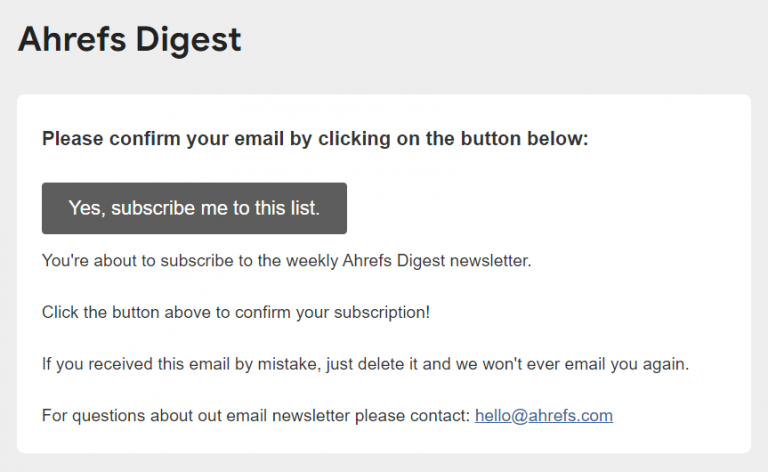
Task: Click the "weekly Ahrefs Digest newsletter" phrase
Action: pos(408,260)
